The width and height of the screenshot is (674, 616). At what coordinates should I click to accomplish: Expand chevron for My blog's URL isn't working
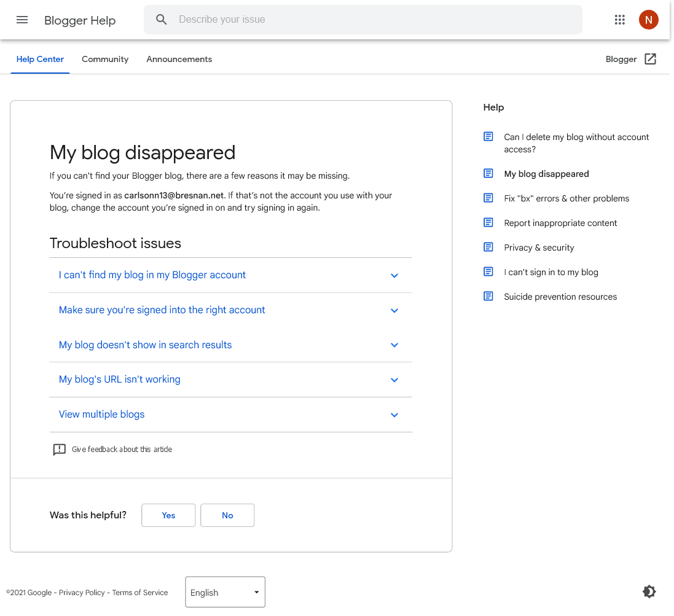(x=394, y=380)
